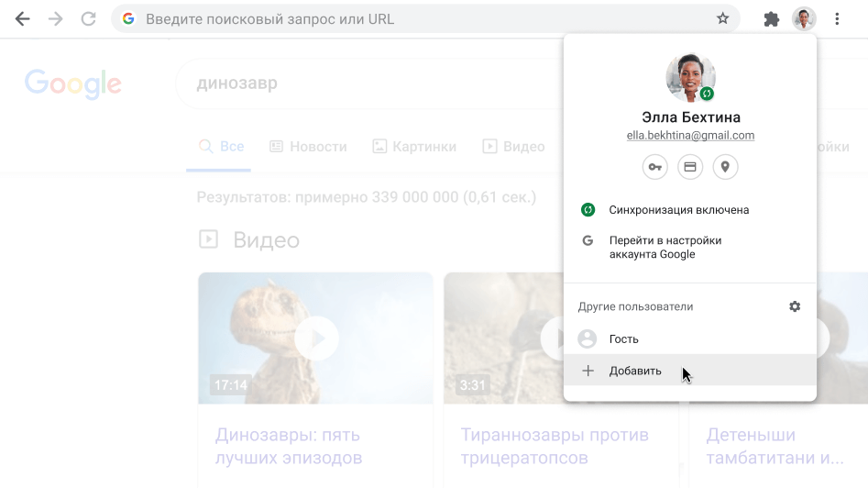
Task: Play the 17:14 dinosaur video thumbnail
Action: (x=315, y=338)
